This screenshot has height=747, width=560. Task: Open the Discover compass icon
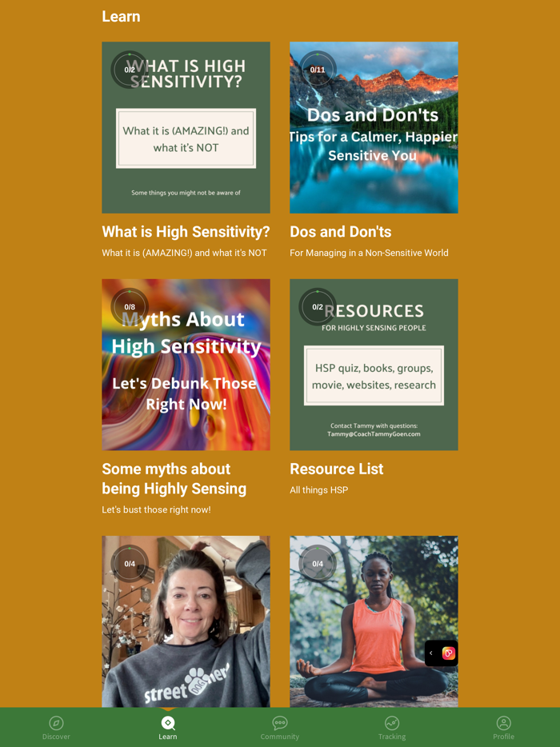pyautogui.click(x=56, y=723)
